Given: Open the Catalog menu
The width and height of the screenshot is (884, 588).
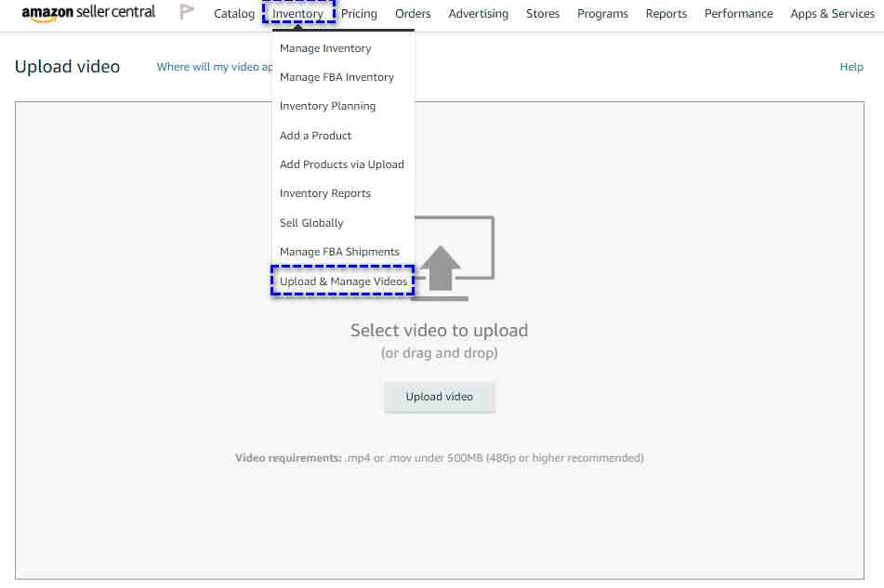Looking at the screenshot, I should point(234,14).
